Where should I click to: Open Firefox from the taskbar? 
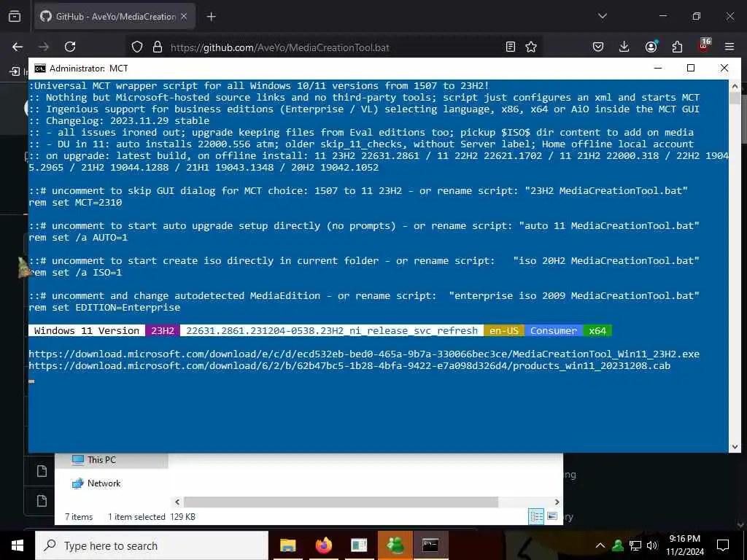point(323,545)
